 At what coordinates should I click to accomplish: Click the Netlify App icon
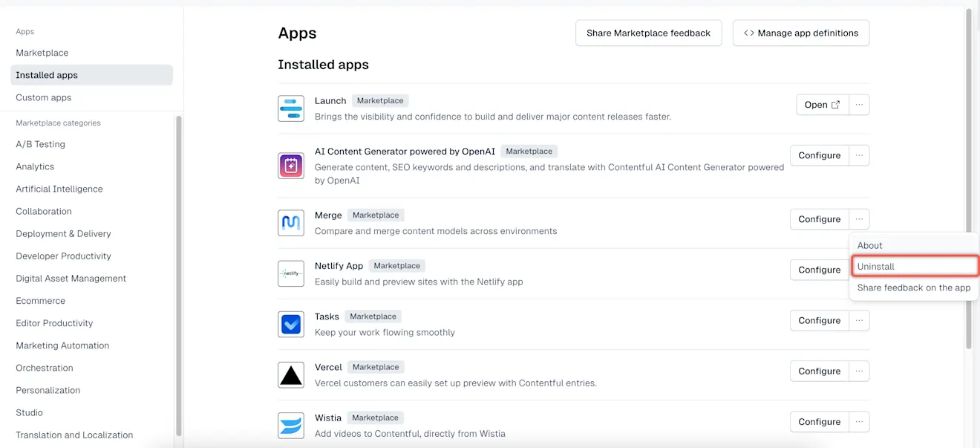click(x=291, y=273)
